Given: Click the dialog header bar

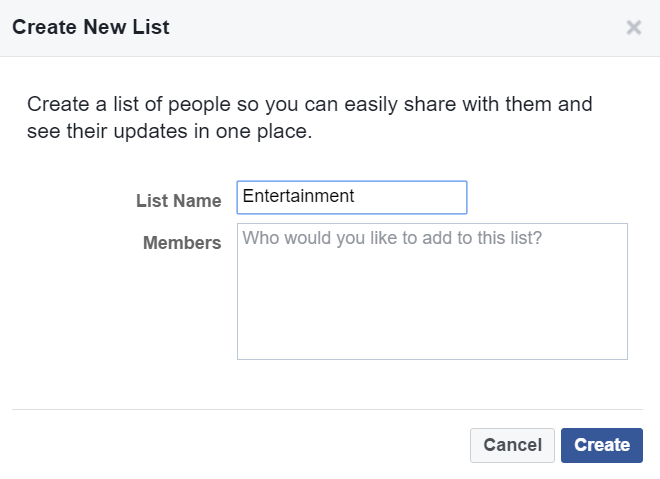Looking at the screenshot, I should 330,28.
